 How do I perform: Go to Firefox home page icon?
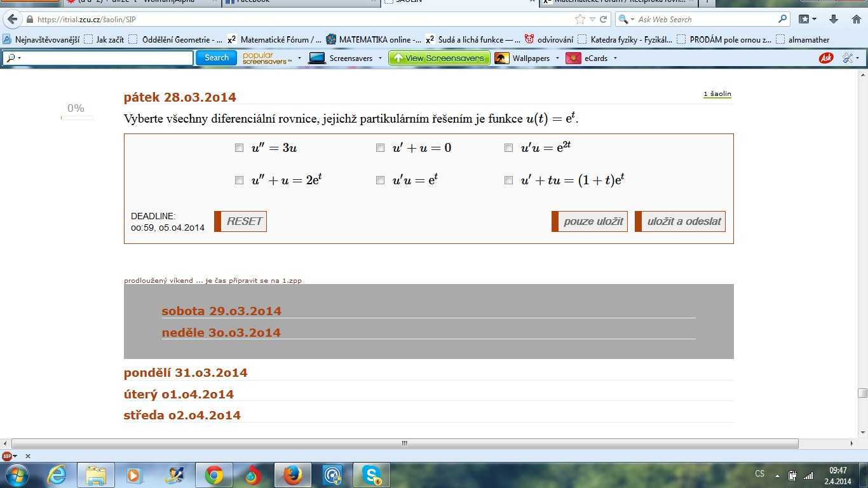tap(856, 19)
